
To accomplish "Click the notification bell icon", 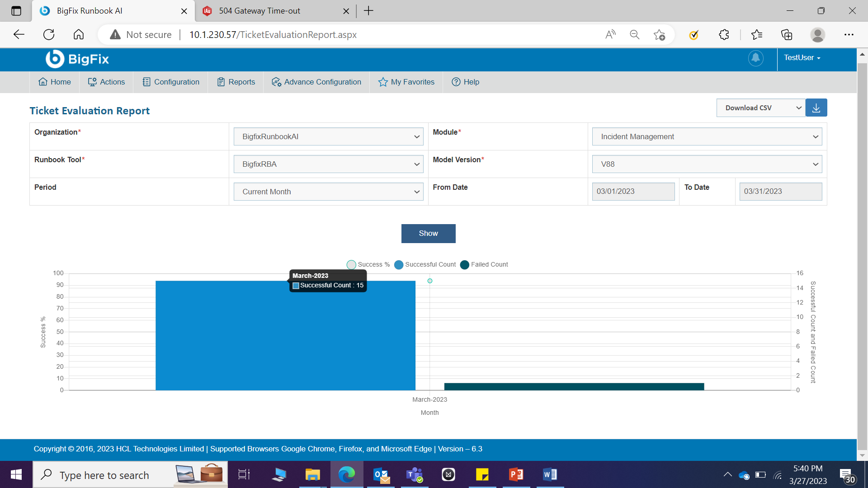I will click(x=755, y=58).
